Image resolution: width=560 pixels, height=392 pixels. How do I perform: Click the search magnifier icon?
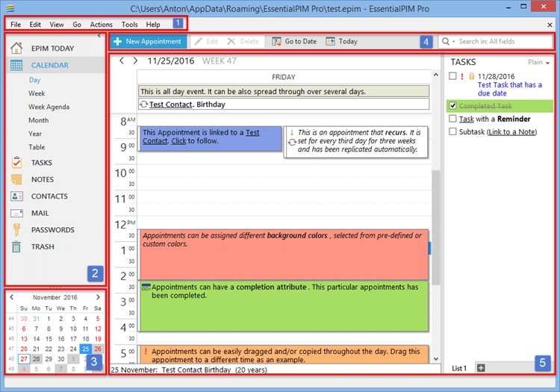[x=445, y=41]
